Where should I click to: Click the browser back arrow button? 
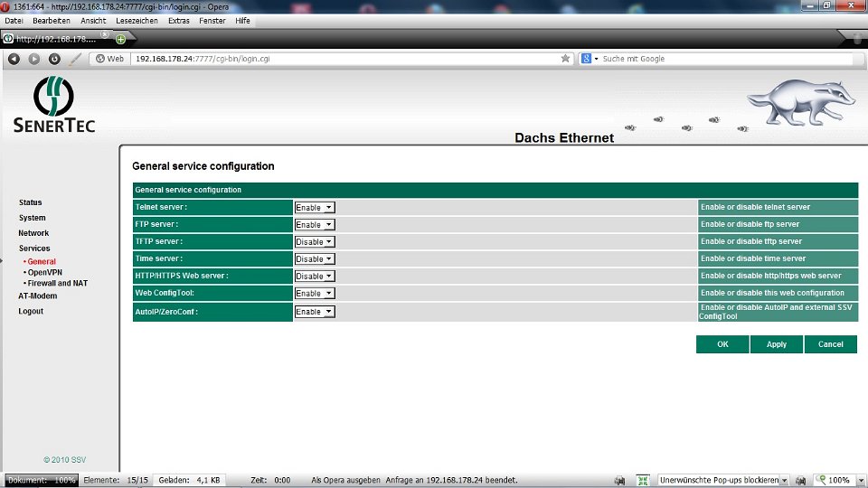[x=14, y=59]
